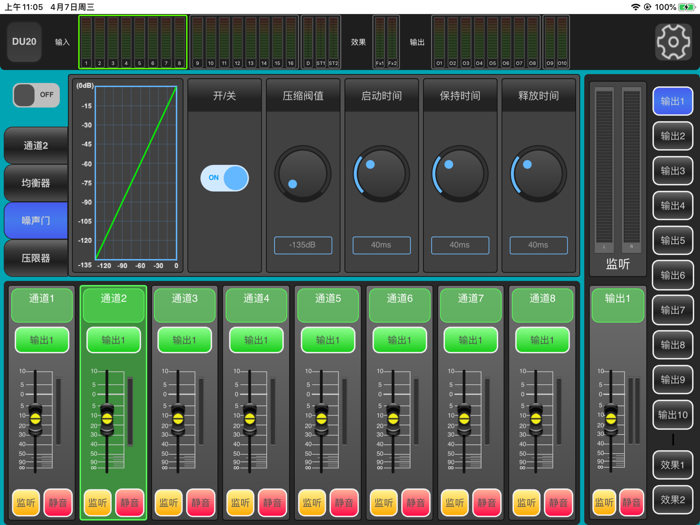Click the 启动时间 40ms value field
Viewport: 700px width, 525px height.
(x=381, y=245)
